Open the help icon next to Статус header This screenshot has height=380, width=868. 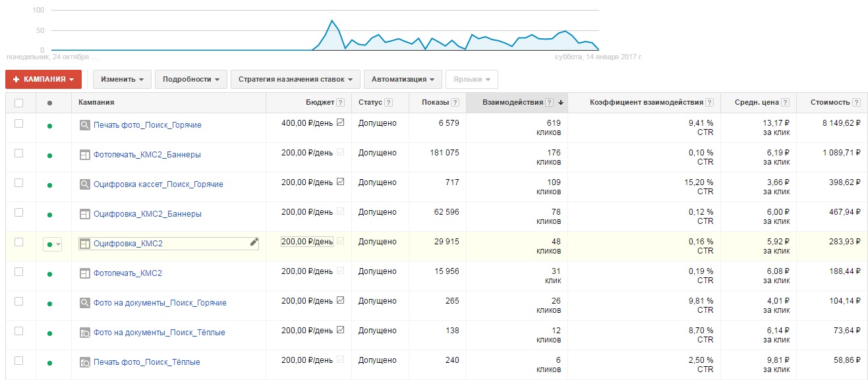(388, 103)
